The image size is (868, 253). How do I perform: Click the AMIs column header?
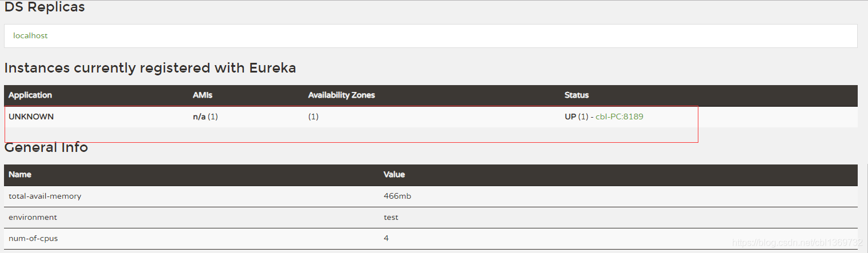(202, 95)
